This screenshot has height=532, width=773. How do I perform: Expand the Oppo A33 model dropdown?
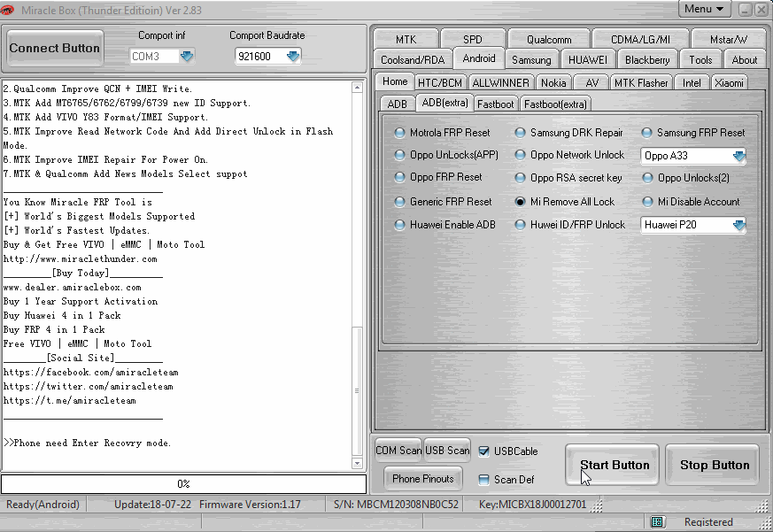738,156
